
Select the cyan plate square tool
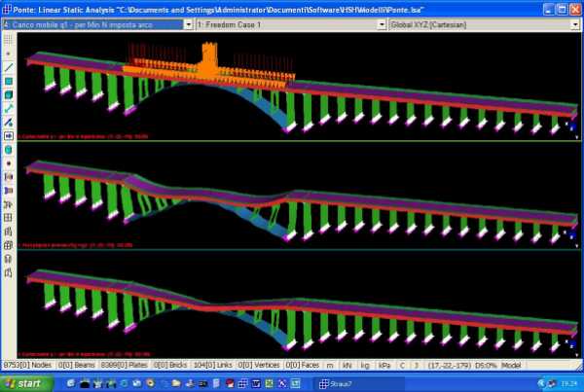(8, 82)
